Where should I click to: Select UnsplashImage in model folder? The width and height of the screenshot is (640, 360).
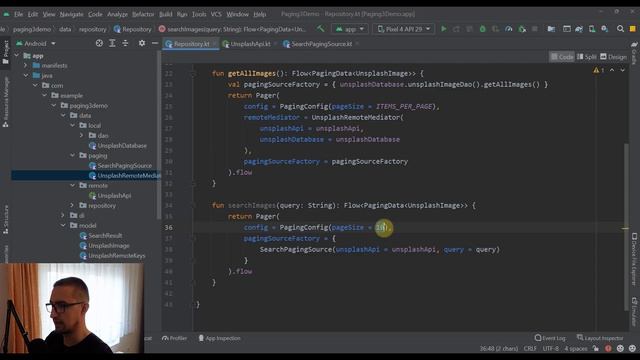point(104,246)
